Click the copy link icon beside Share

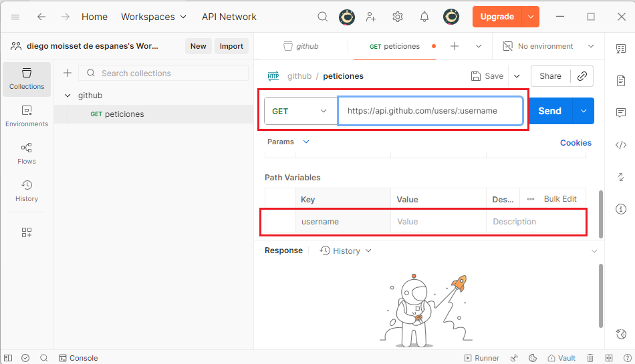[582, 76]
